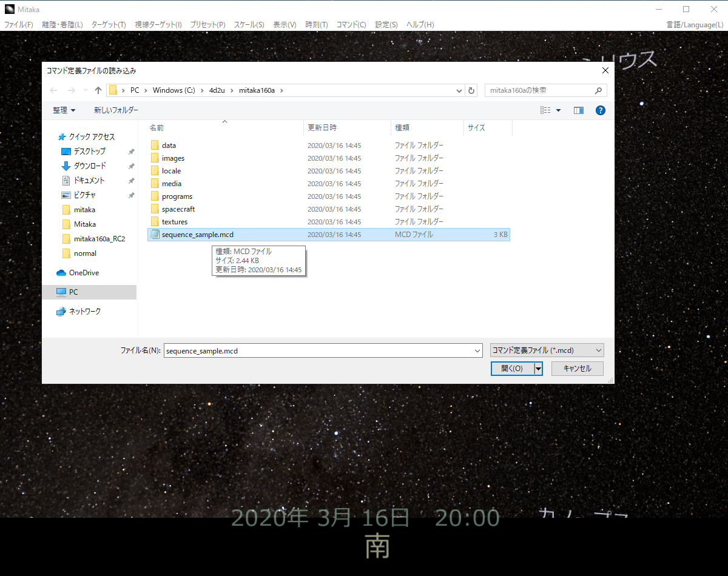The width and height of the screenshot is (728, 576).
Task: Select the spacecraft folder icon
Action: point(155,209)
